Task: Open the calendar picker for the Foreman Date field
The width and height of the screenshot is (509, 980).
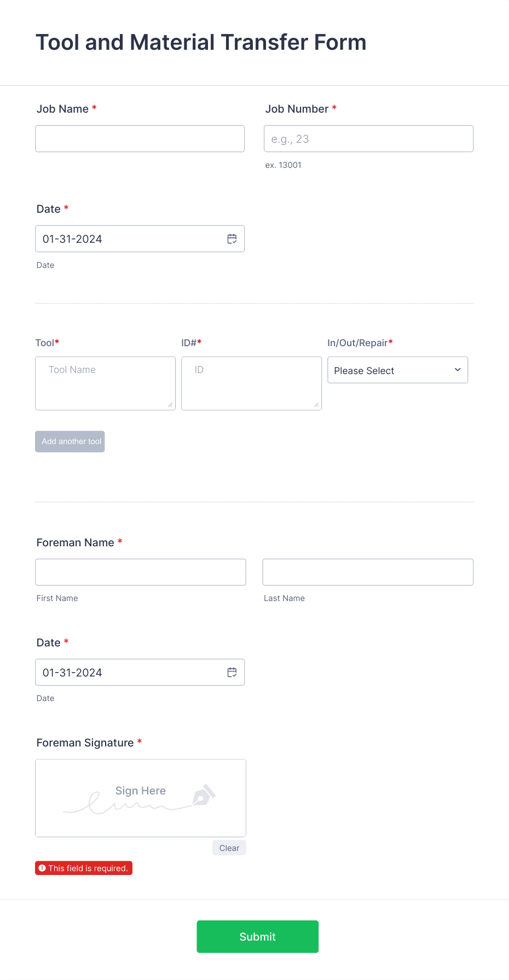Action: pos(232,672)
